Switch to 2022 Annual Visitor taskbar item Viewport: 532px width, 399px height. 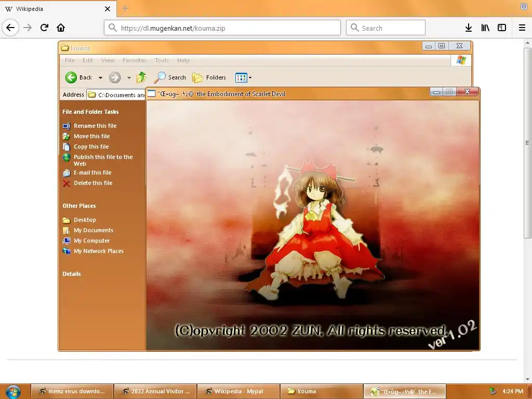(x=155, y=391)
